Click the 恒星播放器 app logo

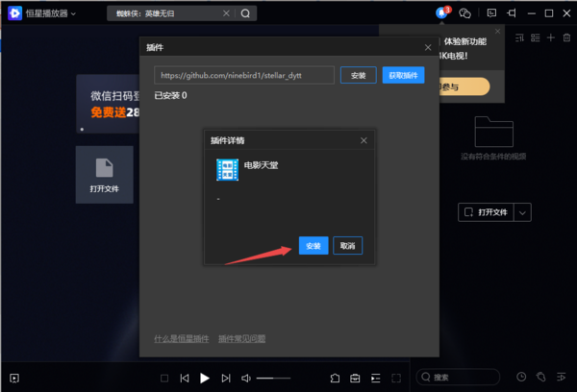(15, 13)
